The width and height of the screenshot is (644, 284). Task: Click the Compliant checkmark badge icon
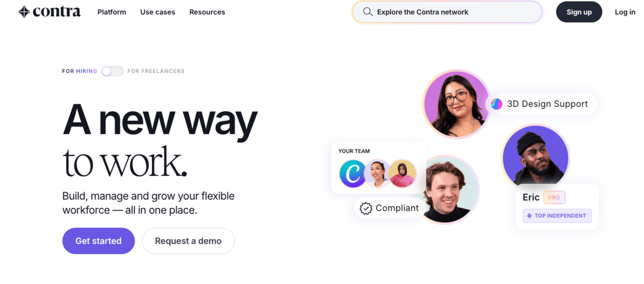[366, 208]
